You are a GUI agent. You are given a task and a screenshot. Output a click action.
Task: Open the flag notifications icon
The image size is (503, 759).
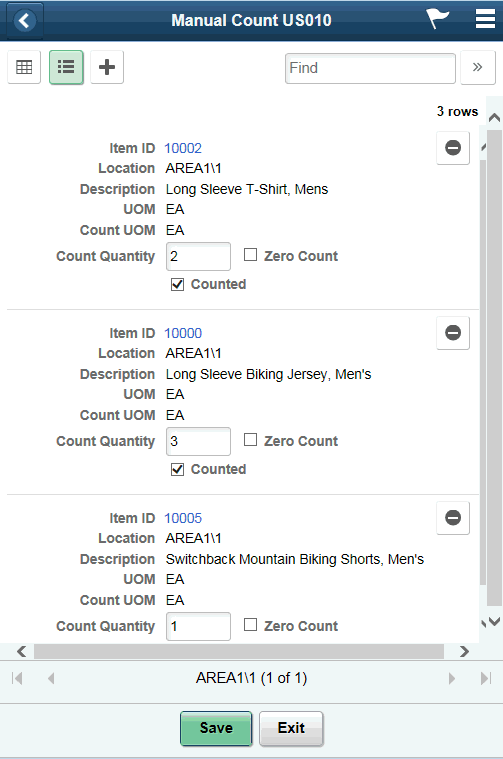click(x=438, y=19)
